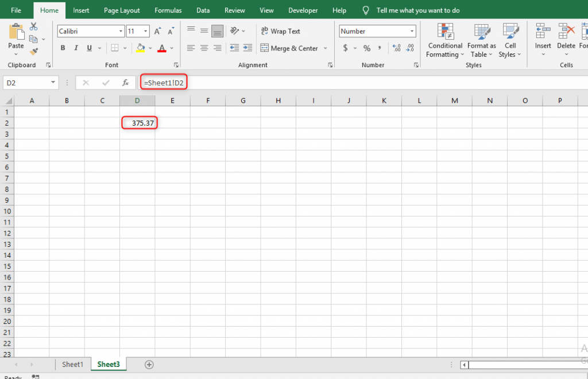
Task: Open Conditional Formatting options
Action: pos(444,40)
